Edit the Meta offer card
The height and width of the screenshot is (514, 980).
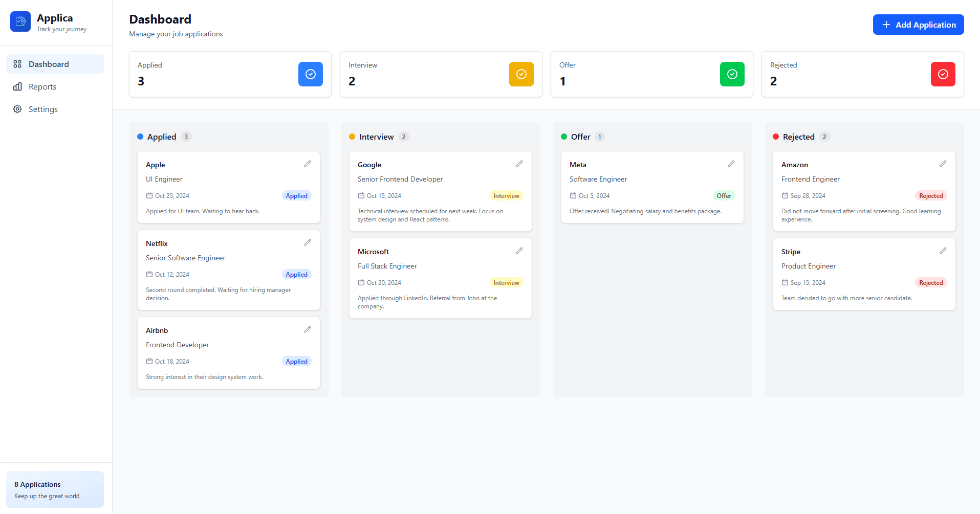click(731, 164)
